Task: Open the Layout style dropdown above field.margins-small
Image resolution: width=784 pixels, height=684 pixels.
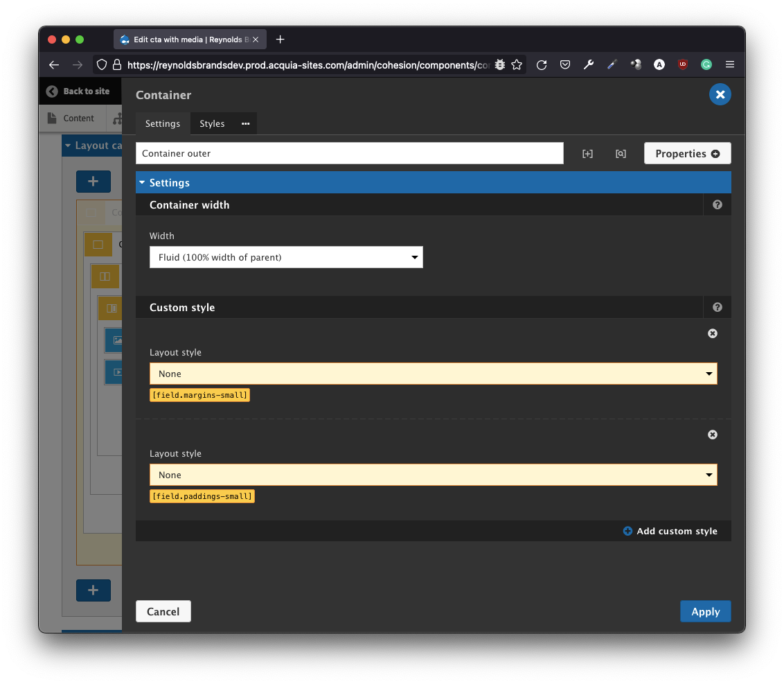Action: (x=433, y=374)
